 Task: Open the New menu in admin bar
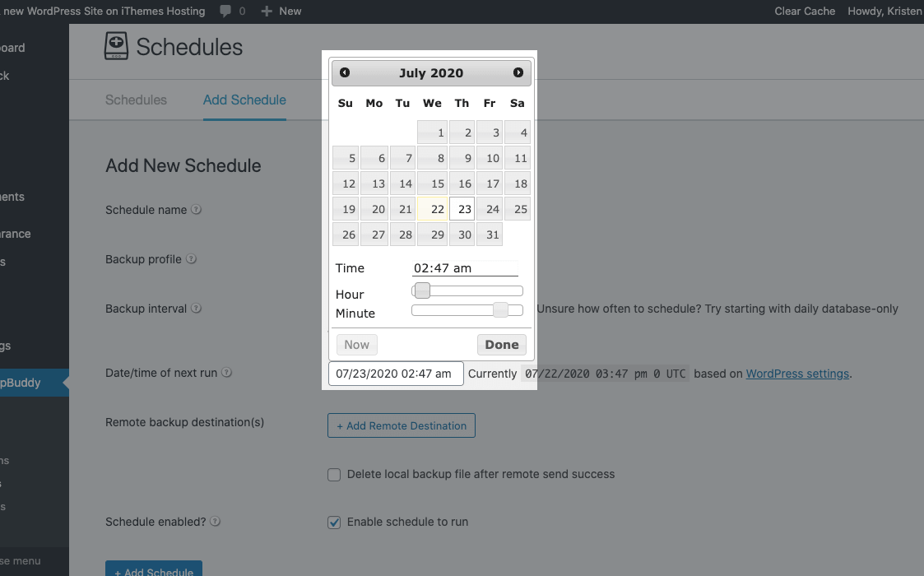[281, 12]
